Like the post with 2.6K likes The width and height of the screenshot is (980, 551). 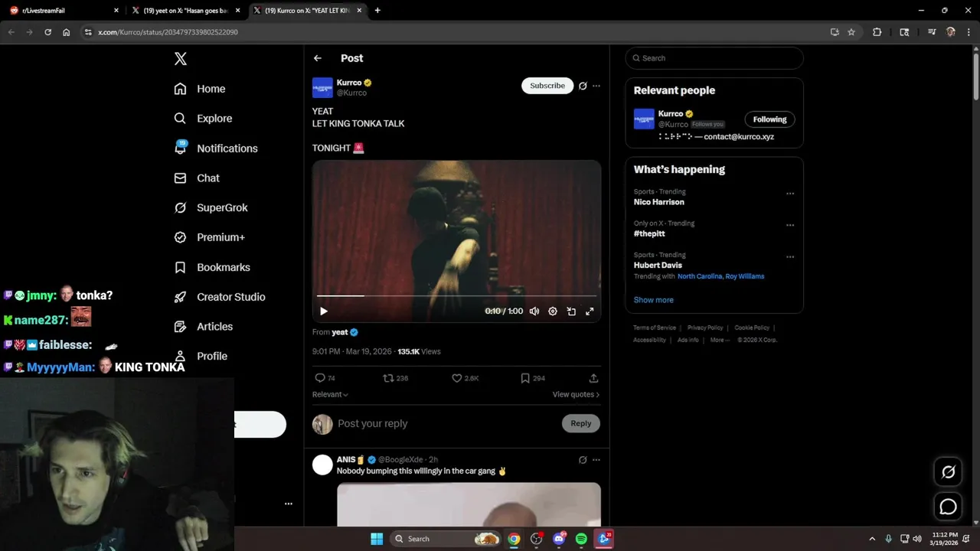(465, 378)
